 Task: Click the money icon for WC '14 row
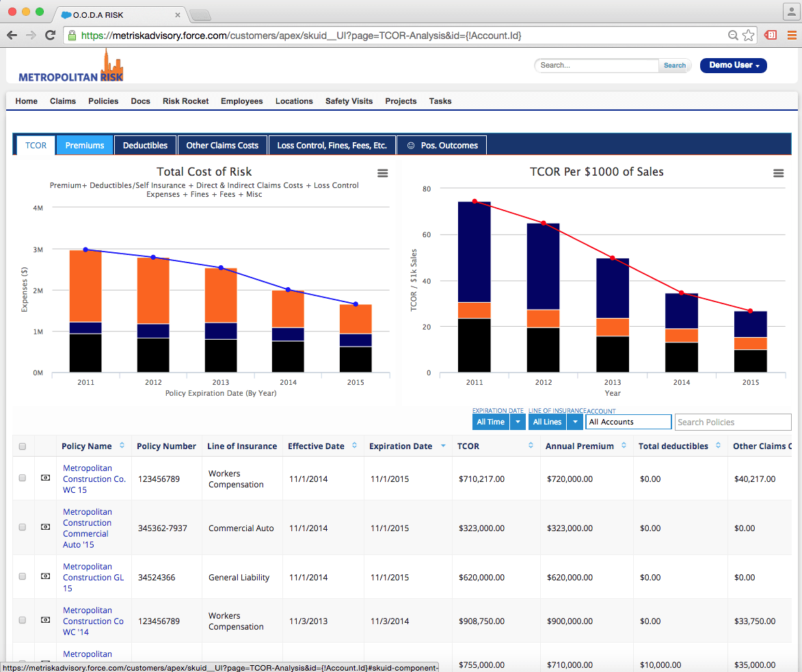(46, 620)
